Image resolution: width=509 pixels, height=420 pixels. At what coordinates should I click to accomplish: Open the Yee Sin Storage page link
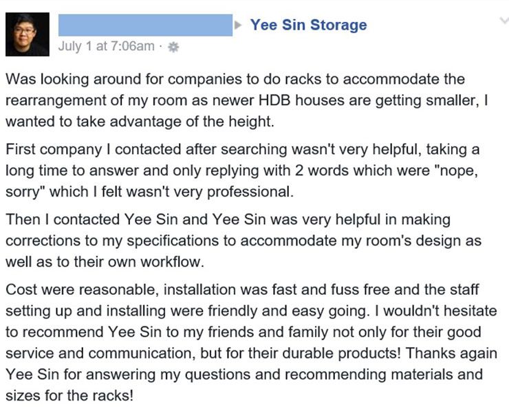[308, 25]
